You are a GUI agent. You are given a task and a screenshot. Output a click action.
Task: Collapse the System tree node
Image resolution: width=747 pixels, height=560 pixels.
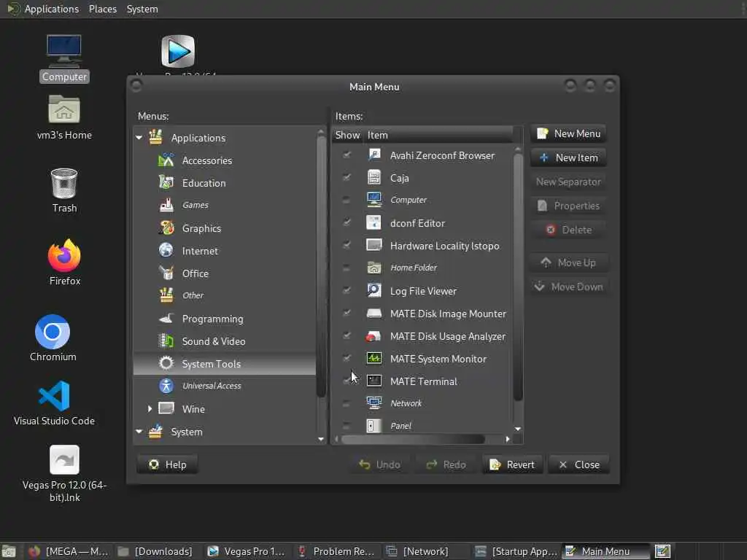pyautogui.click(x=139, y=432)
